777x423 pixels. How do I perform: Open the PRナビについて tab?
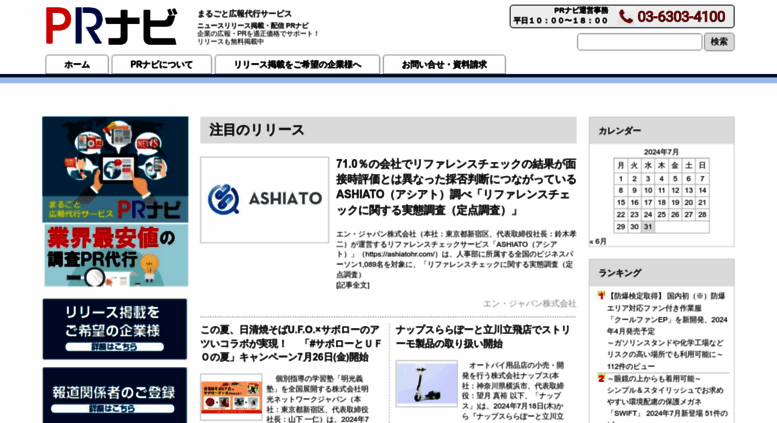coord(162,64)
